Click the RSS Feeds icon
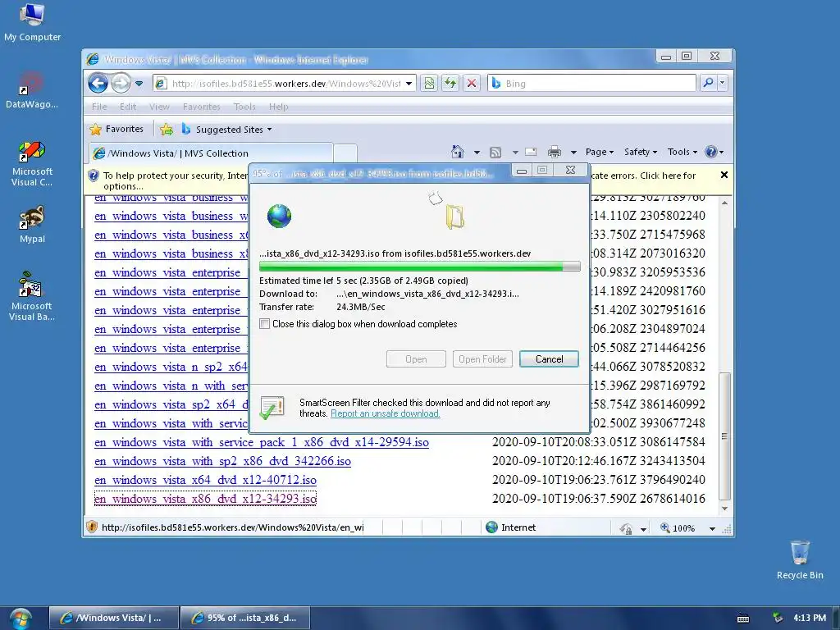Viewport: 840px width, 630px height. [495, 152]
